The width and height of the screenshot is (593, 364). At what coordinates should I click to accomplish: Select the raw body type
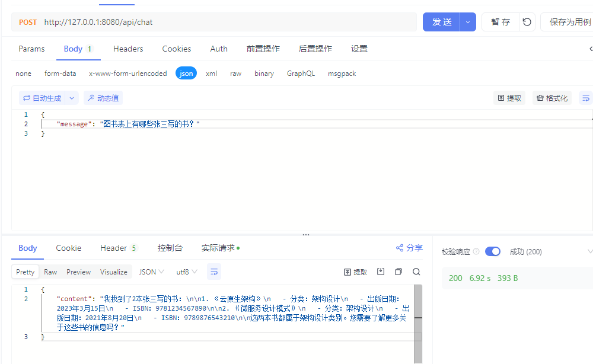235,74
